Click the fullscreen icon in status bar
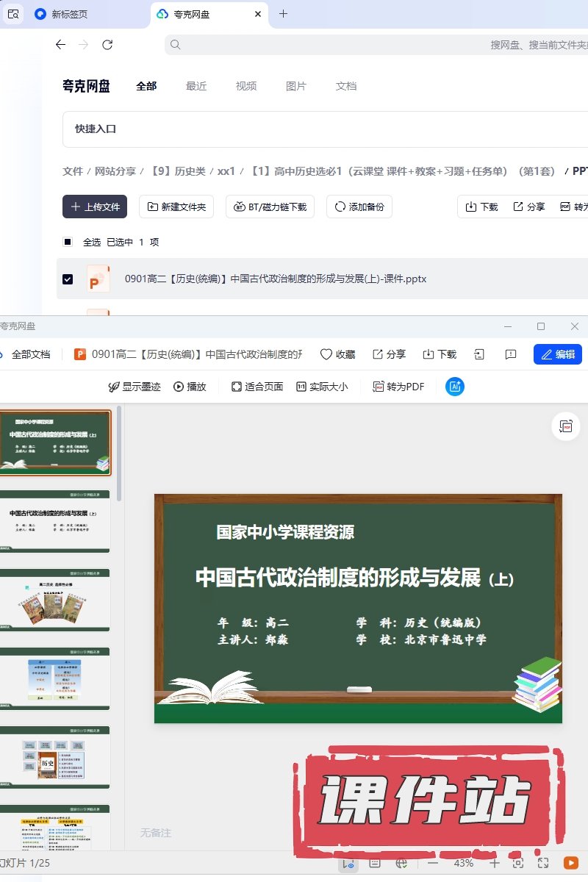 pyautogui.click(x=543, y=863)
